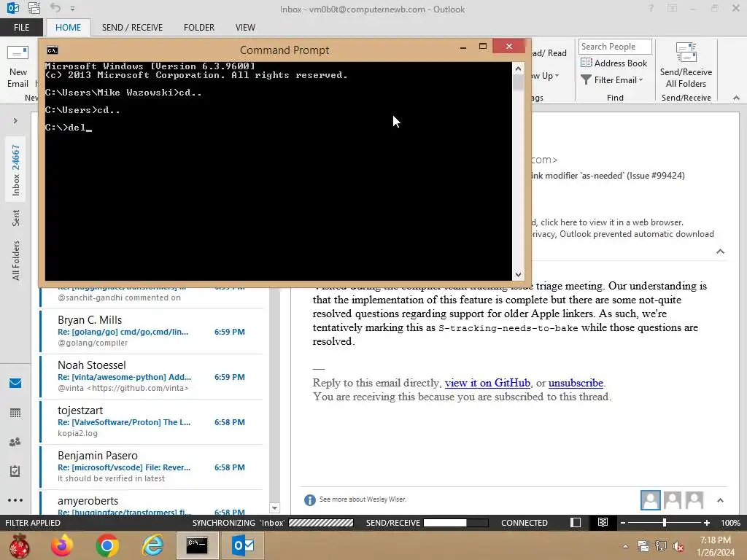Click message list scrollbar down arrow
747x560 pixels.
(274, 508)
